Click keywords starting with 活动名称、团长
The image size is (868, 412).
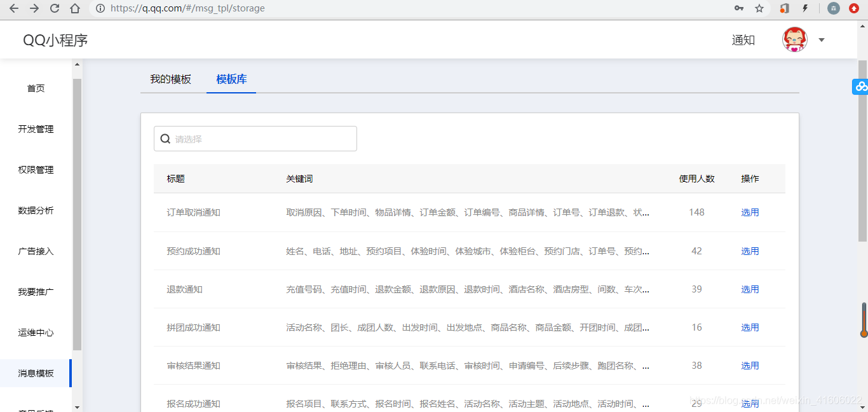pos(468,327)
